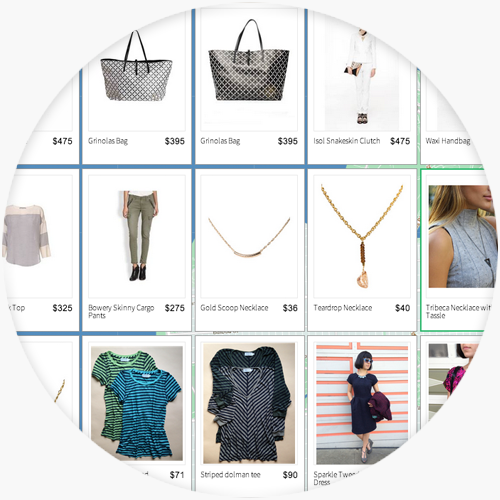500x500 pixels.
Task: Open the Tribeca Necklace with Tassle photo
Action: (x=462, y=236)
